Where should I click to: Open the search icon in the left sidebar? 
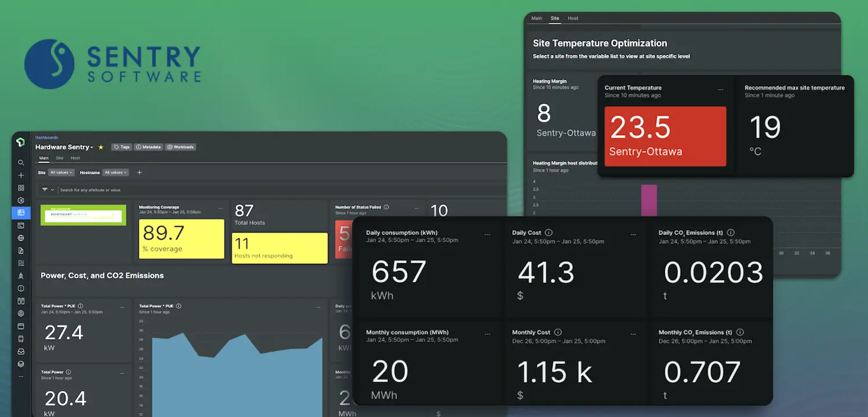[21, 163]
